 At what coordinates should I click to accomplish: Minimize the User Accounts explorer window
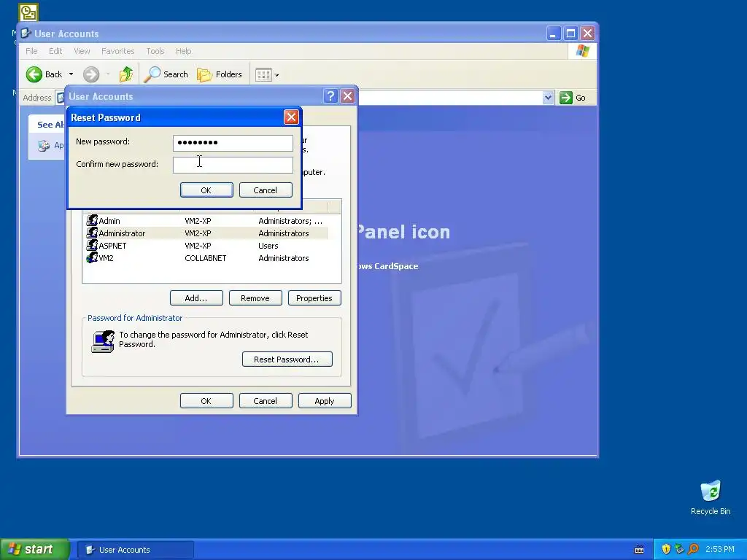(x=553, y=34)
